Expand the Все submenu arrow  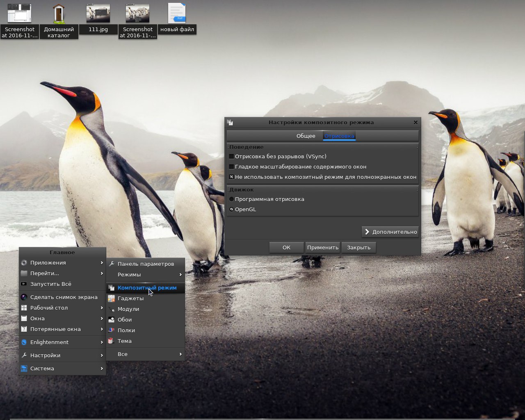click(x=180, y=354)
